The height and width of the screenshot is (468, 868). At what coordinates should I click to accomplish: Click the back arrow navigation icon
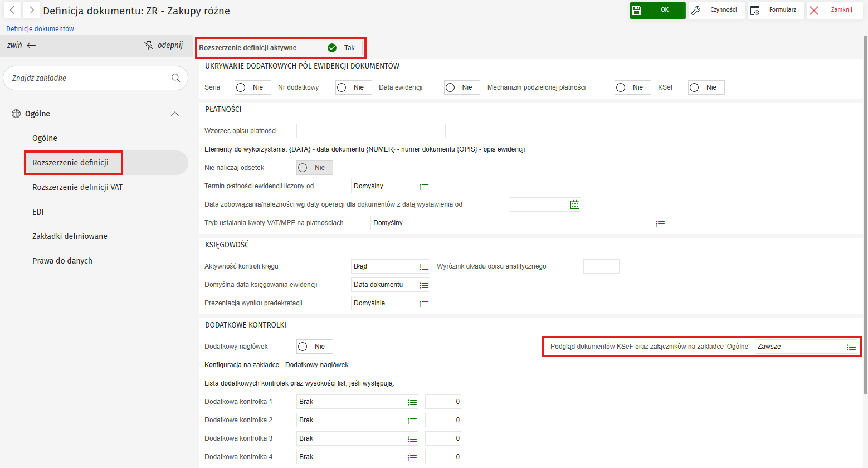click(12, 10)
